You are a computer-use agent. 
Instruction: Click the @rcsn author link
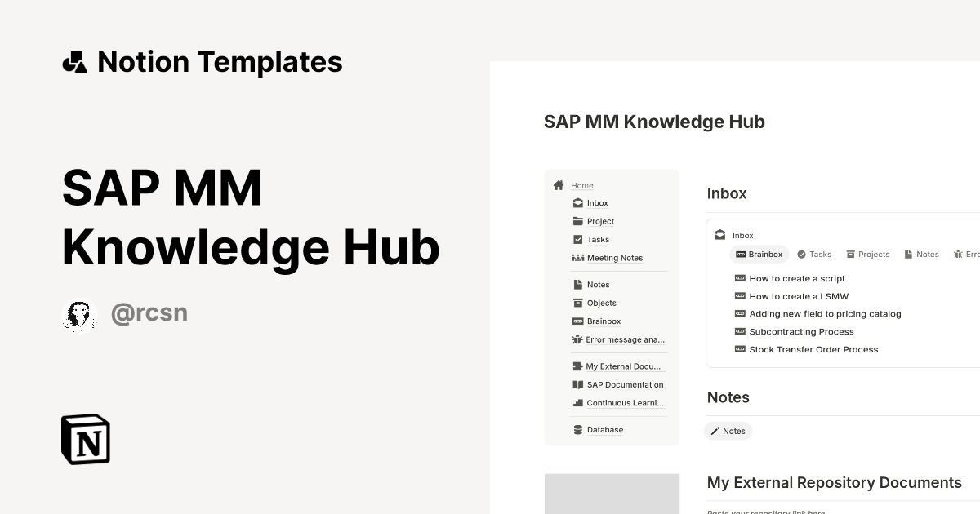click(x=149, y=312)
